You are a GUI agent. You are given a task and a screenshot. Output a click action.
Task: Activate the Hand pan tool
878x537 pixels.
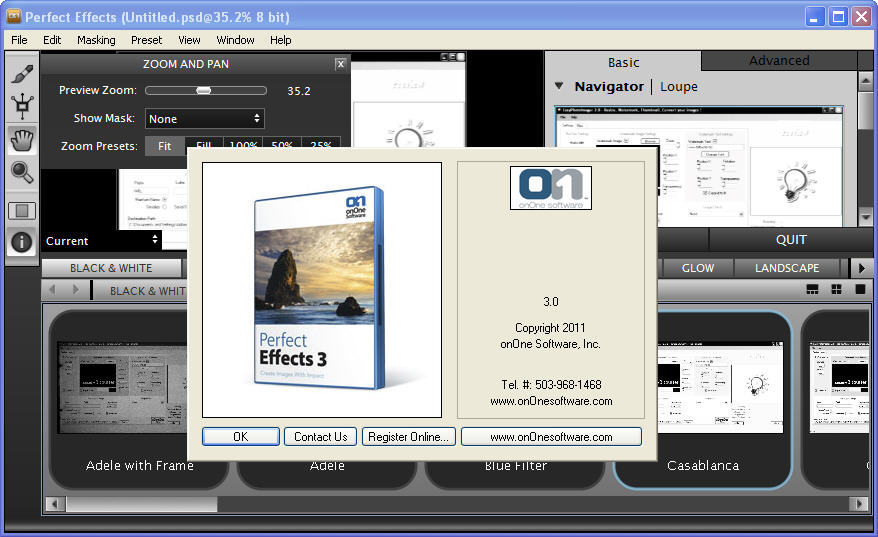pyautogui.click(x=22, y=140)
